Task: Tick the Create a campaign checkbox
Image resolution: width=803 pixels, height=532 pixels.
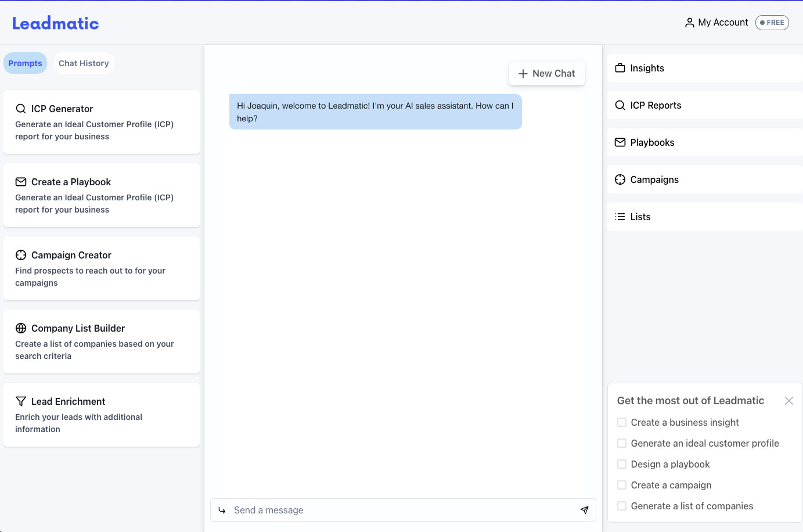Action: click(x=622, y=485)
